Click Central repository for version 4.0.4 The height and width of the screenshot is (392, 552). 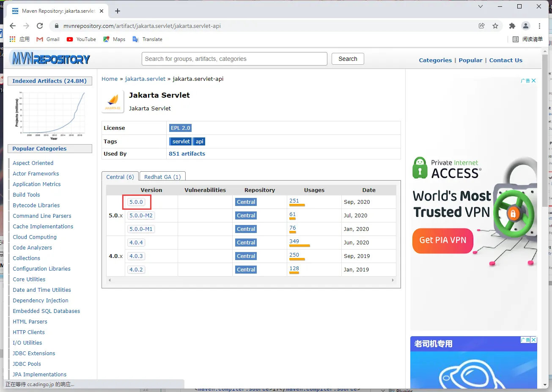coord(246,243)
